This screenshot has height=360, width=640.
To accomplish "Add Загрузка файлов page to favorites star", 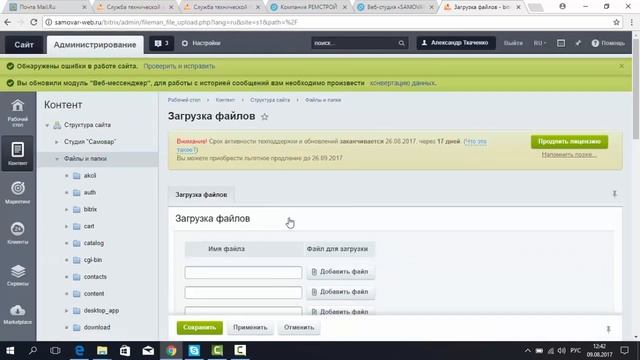I will (264, 117).
